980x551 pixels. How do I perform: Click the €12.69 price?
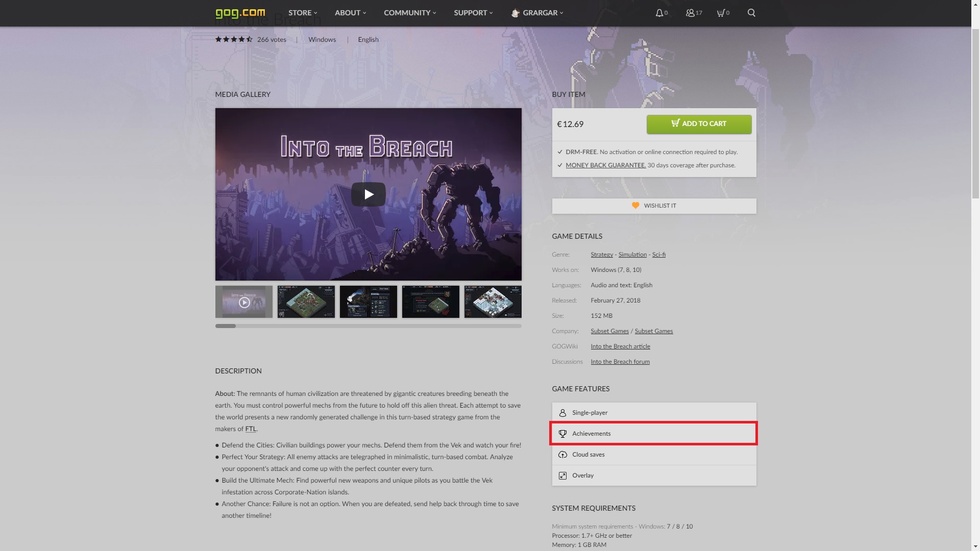click(570, 124)
